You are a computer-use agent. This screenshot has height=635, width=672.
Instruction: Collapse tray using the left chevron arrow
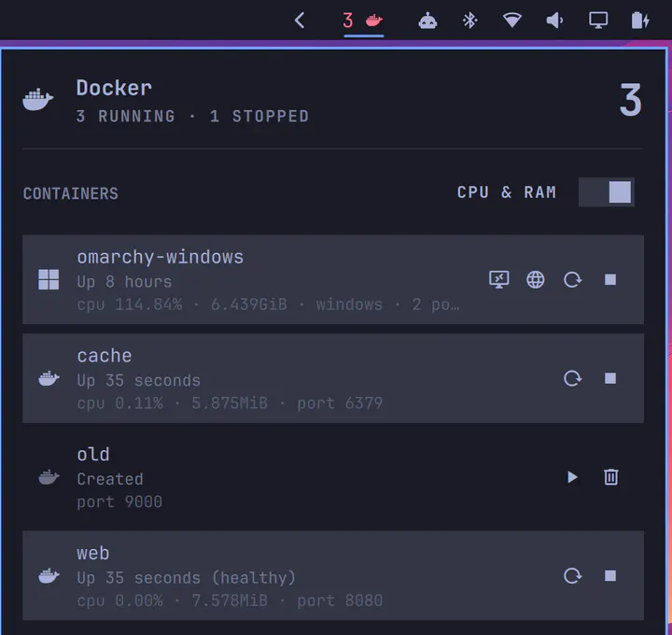[300, 21]
